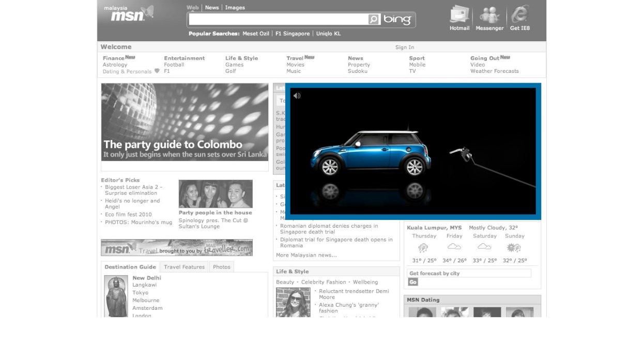Open the Travel navigation section
This screenshot has width=644, height=362.
[295, 58]
